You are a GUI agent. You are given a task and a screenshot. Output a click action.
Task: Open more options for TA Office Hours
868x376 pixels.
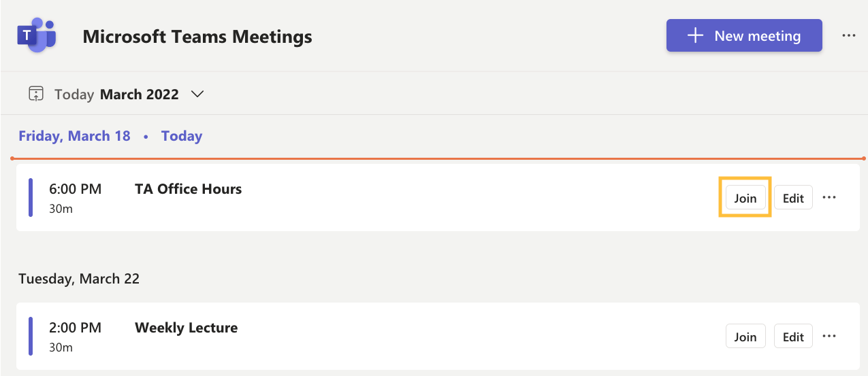tap(829, 198)
